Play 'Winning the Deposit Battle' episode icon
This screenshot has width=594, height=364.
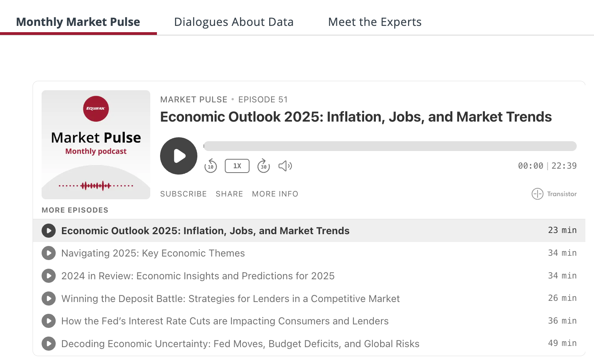(x=49, y=298)
